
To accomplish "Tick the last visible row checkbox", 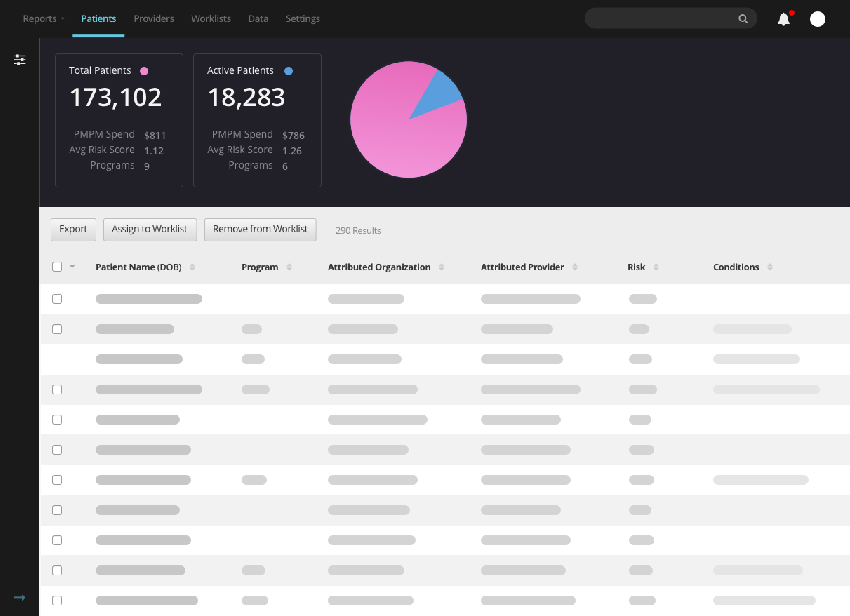I will (57, 600).
